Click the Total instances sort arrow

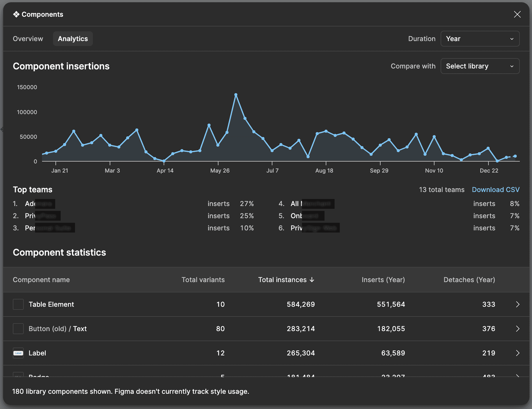click(x=312, y=280)
